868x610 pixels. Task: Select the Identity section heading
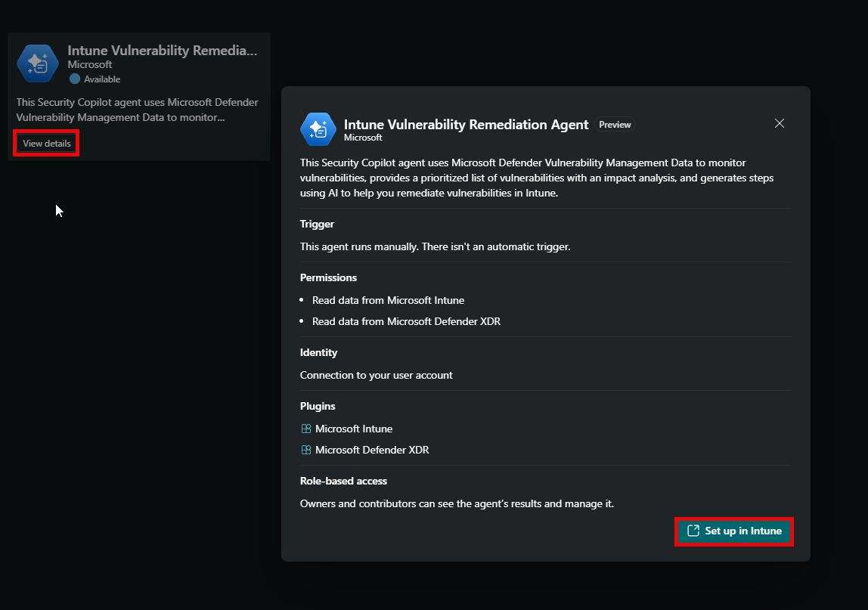pos(318,352)
